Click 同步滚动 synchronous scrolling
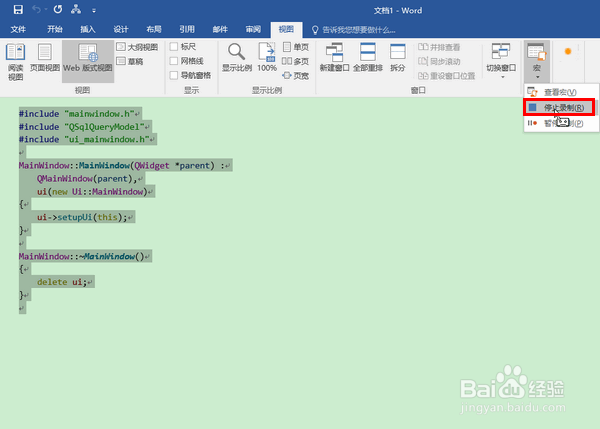Image resolution: width=600 pixels, height=429 pixels. point(439,61)
